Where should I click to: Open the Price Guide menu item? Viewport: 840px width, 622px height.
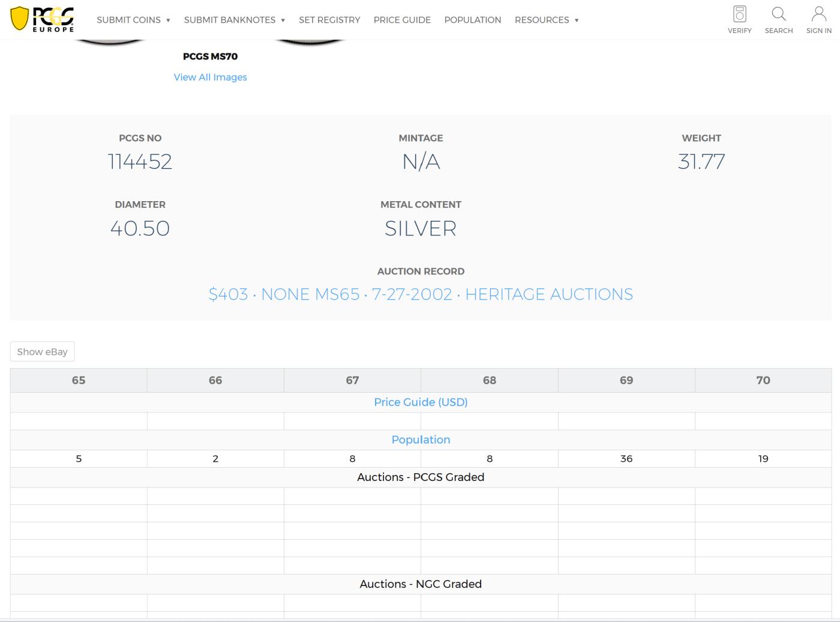tap(402, 20)
